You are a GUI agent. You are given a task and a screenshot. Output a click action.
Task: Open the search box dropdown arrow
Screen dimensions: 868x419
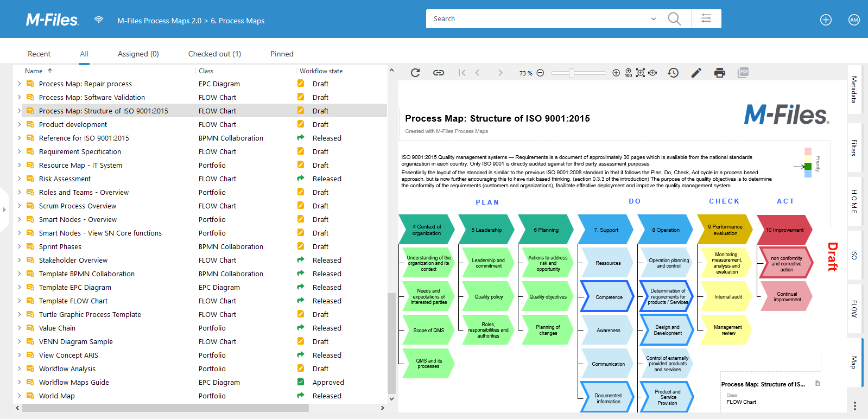[653, 19]
